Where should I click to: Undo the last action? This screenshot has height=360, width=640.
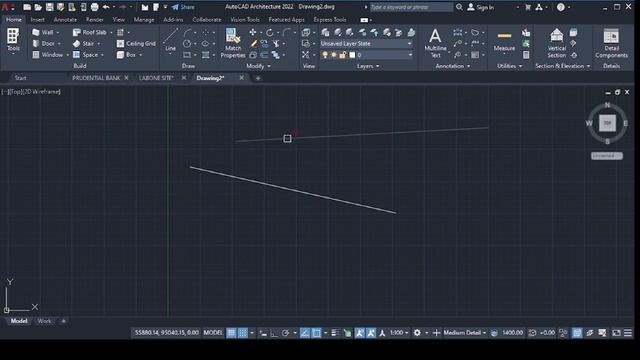coord(106,7)
